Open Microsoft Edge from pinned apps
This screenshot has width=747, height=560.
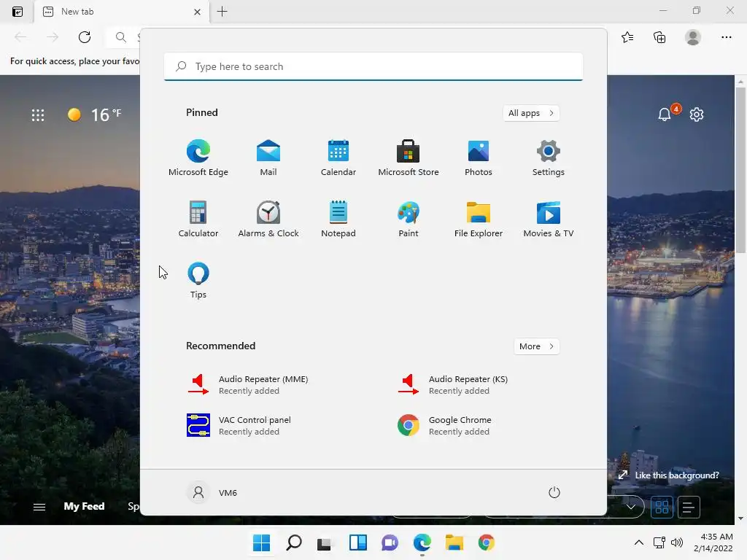[x=198, y=158]
